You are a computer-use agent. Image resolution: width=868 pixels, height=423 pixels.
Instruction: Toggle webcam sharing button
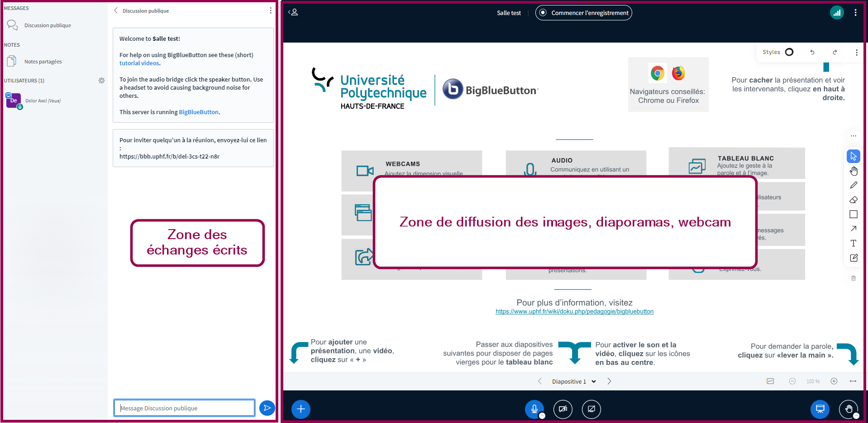tap(563, 409)
